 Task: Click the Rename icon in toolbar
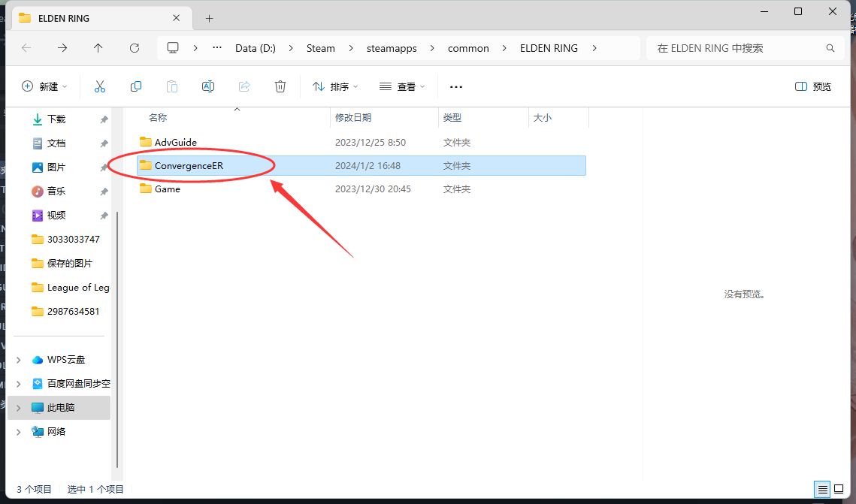(208, 86)
